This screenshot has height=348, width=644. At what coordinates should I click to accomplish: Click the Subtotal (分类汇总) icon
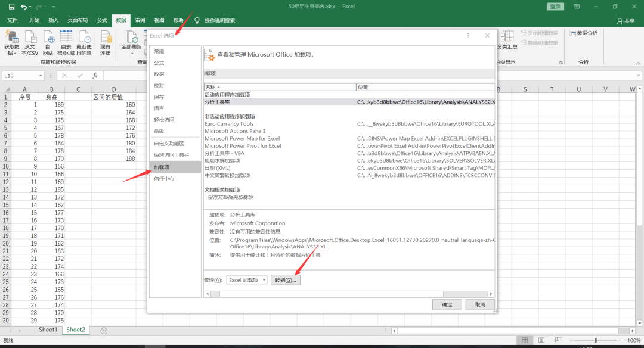(x=507, y=40)
